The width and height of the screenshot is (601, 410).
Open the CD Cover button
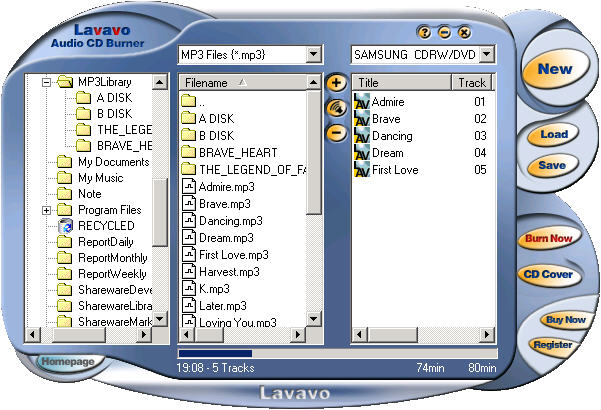pos(548,274)
